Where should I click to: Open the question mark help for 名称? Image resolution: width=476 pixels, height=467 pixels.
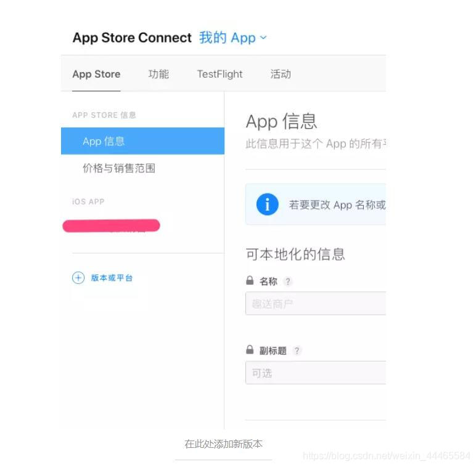[x=288, y=282]
